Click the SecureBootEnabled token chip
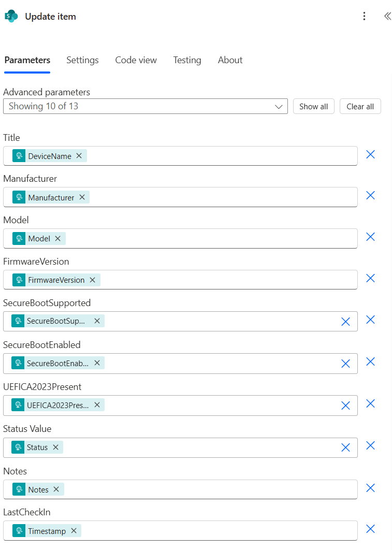 tap(57, 363)
